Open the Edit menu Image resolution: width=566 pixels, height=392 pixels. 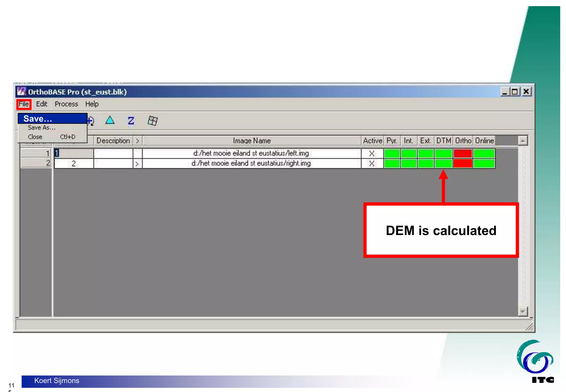click(x=42, y=104)
